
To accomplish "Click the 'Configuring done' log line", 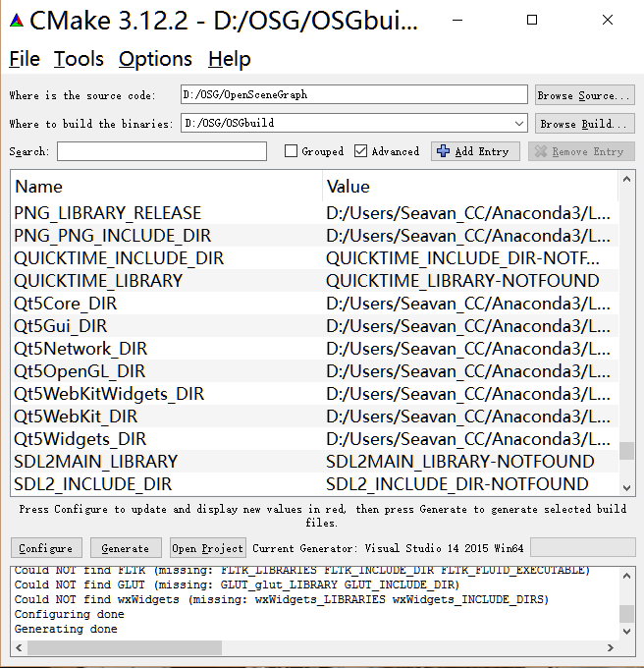I will [x=70, y=614].
